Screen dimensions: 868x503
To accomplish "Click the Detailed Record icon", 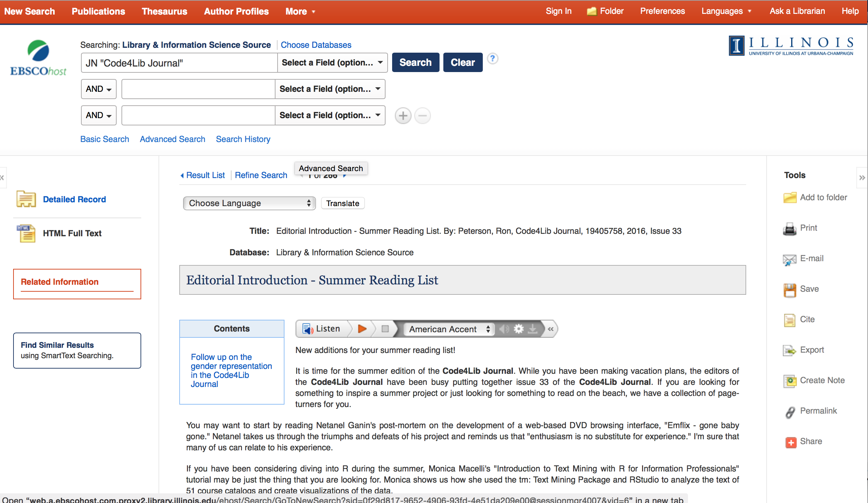I will (x=26, y=199).
